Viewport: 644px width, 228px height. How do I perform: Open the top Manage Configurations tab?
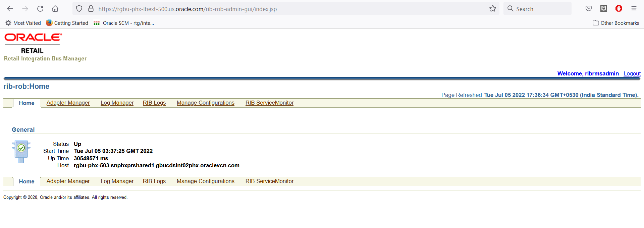pos(206,103)
